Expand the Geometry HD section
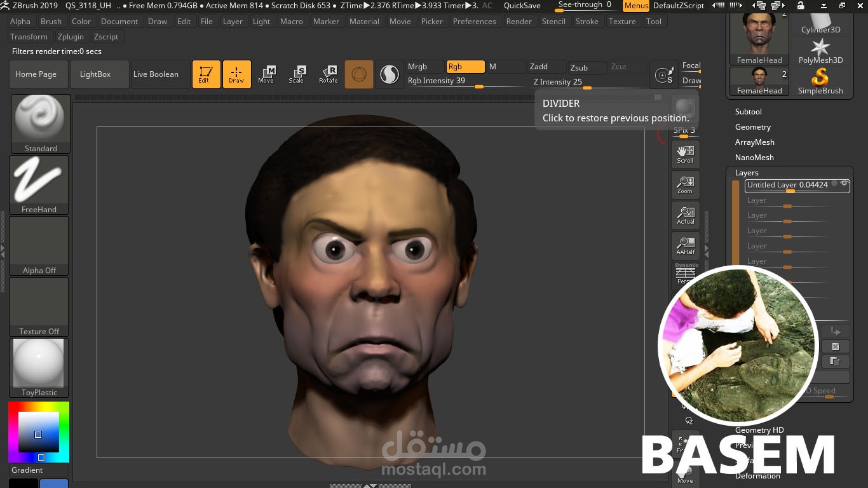 coord(759,430)
